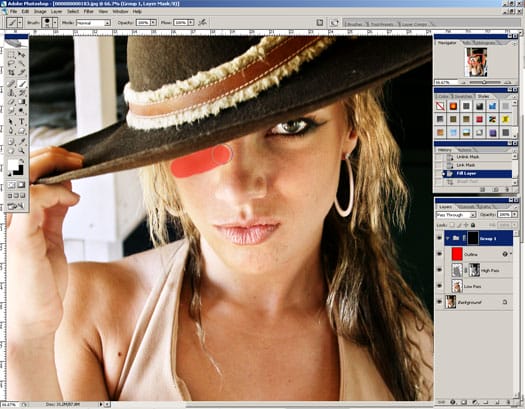Select the History Brush tool
The image size is (525, 409).
tap(22, 93)
